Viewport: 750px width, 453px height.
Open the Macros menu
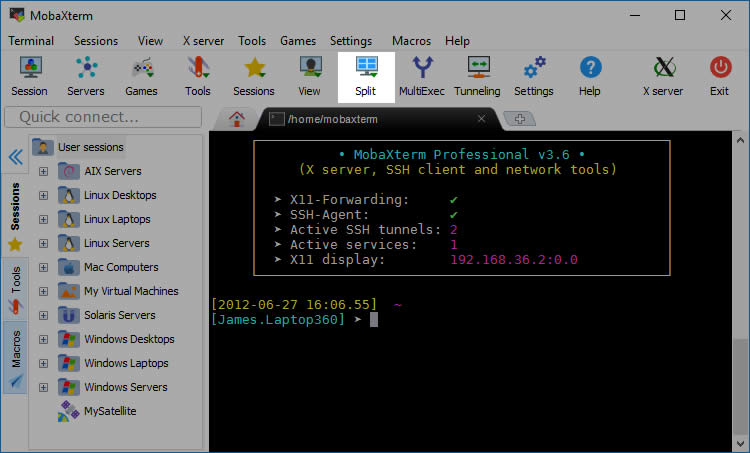(411, 41)
